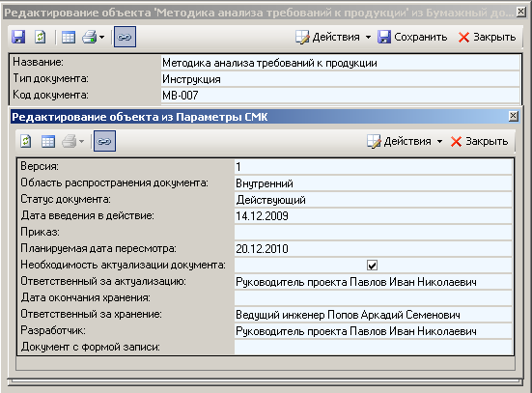The image size is (532, 393).
Task: Click the planned review date 20.12.2010
Action: (x=374, y=249)
